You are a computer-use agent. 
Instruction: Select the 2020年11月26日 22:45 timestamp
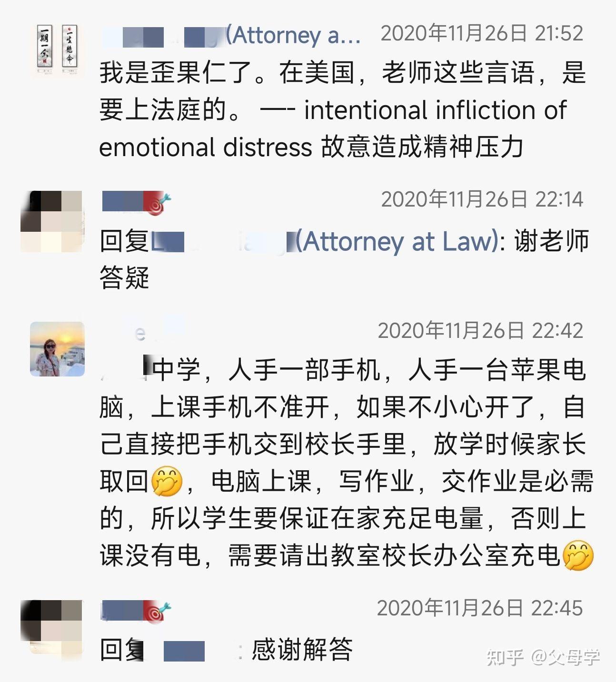(x=480, y=608)
